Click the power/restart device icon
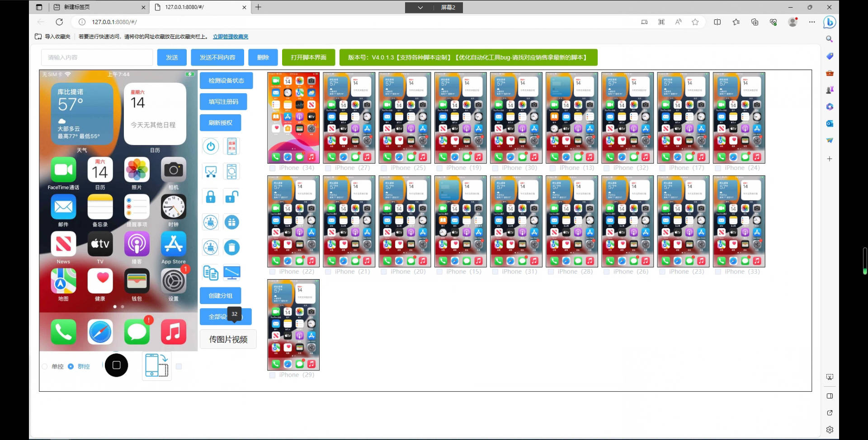Screen dimensions: 868x440 pyautogui.click(x=210, y=146)
